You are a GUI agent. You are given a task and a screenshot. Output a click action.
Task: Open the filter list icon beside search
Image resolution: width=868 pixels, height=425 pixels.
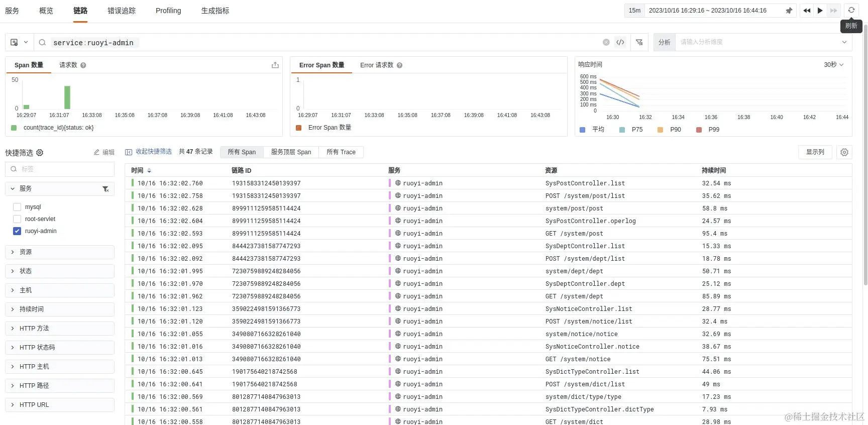[x=639, y=42]
